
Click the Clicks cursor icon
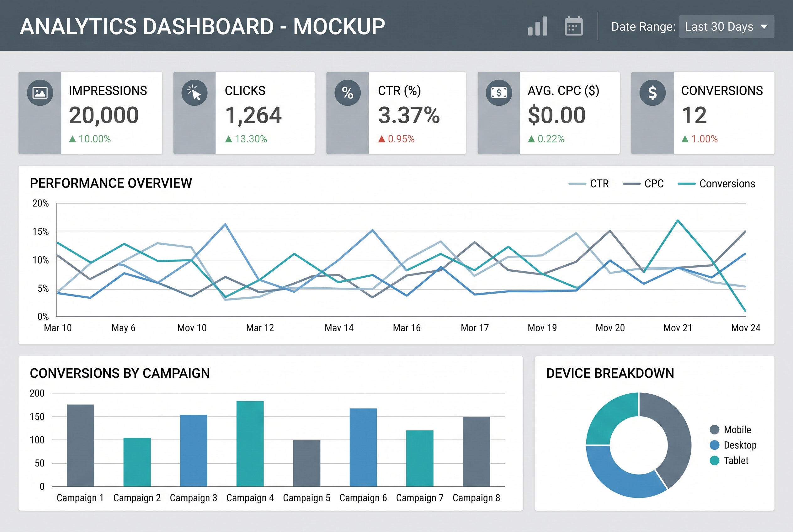pyautogui.click(x=194, y=93)
